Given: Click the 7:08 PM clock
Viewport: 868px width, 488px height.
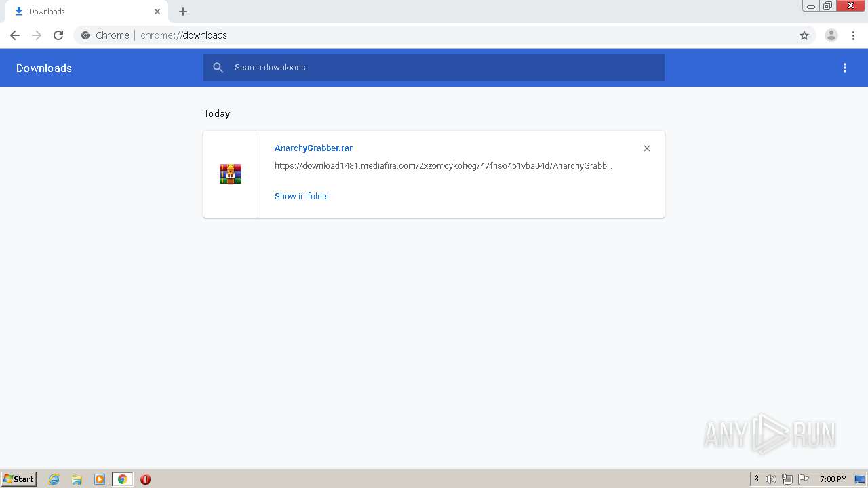Looking at the screenshot, I should 833,479.
